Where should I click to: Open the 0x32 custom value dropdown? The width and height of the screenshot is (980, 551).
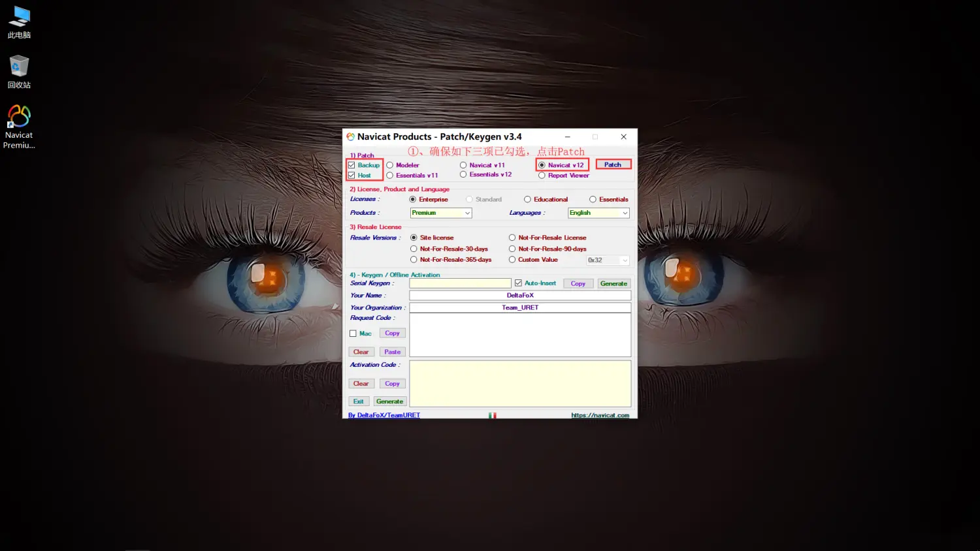point(608,260)
